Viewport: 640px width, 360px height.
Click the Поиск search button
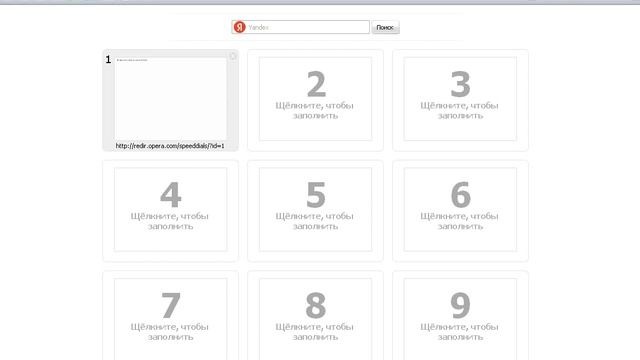tap(385, 27)
